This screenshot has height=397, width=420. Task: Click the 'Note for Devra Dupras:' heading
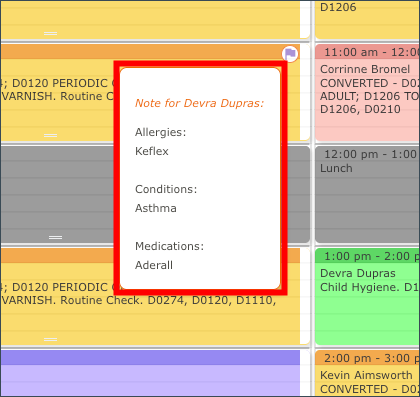pyautogui.click(x=199, y=103)
